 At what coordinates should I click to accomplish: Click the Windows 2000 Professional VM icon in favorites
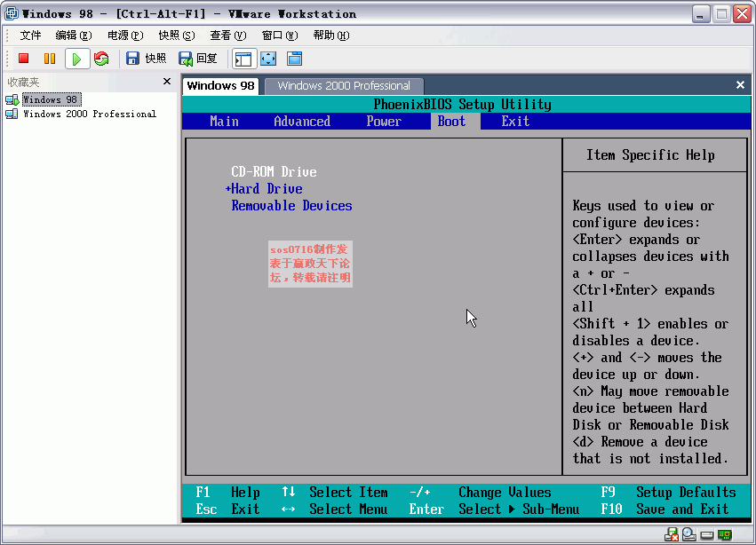coord(12,115)
